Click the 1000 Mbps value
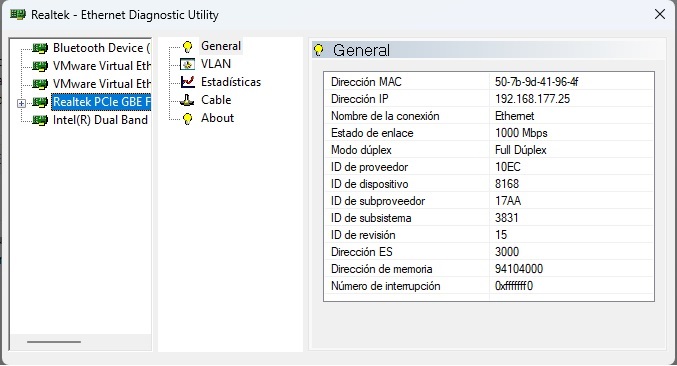Viewport: 677px width, 366px height. pos(521,133)
